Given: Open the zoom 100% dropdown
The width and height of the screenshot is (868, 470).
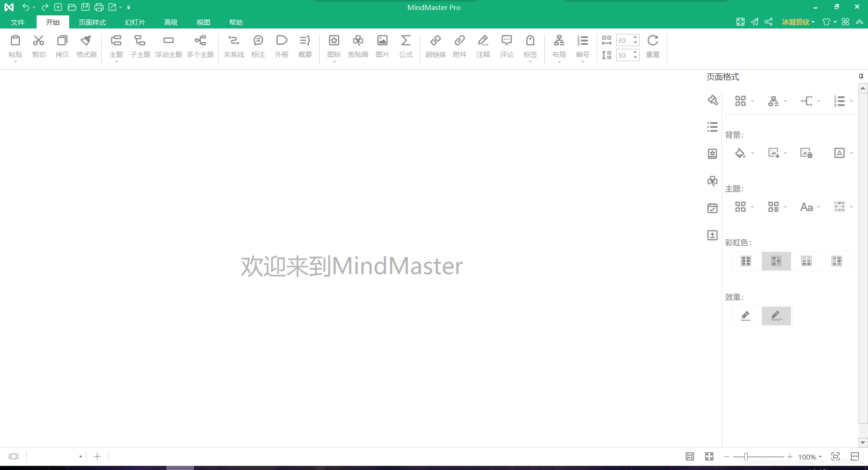Looking at the screenshot, I should [x=820, y=457].
